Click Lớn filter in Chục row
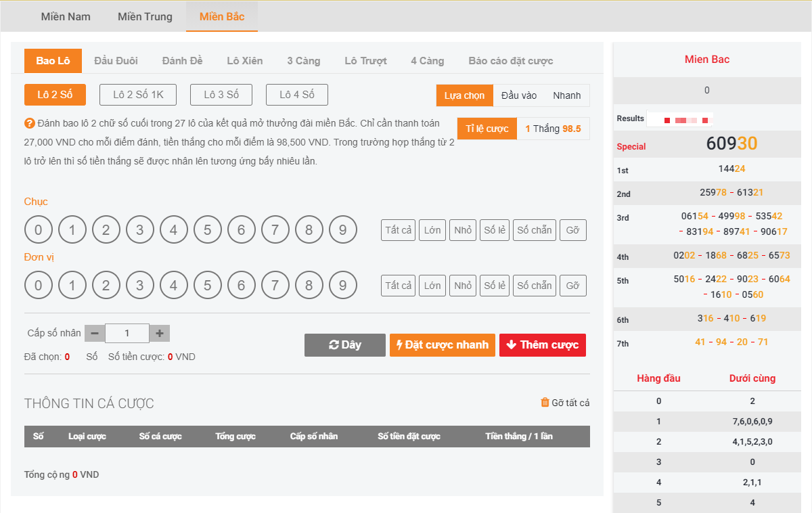 click(x=432, y=230)
